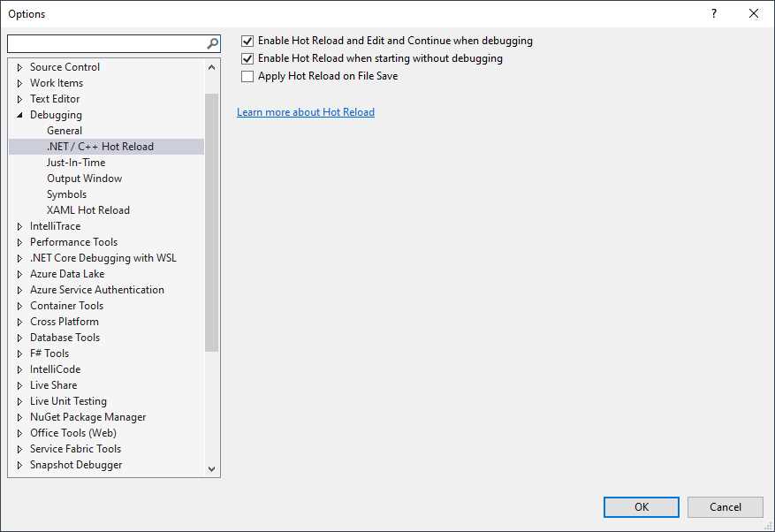The height and width of the screenshot is (532, 775).
Task: Open the Symbols settings page
Action: pos(66,194)
